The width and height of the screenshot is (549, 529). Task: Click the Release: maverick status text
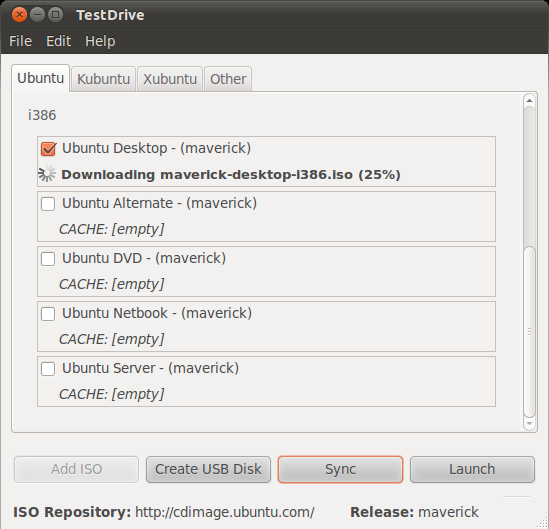(414, 512)
